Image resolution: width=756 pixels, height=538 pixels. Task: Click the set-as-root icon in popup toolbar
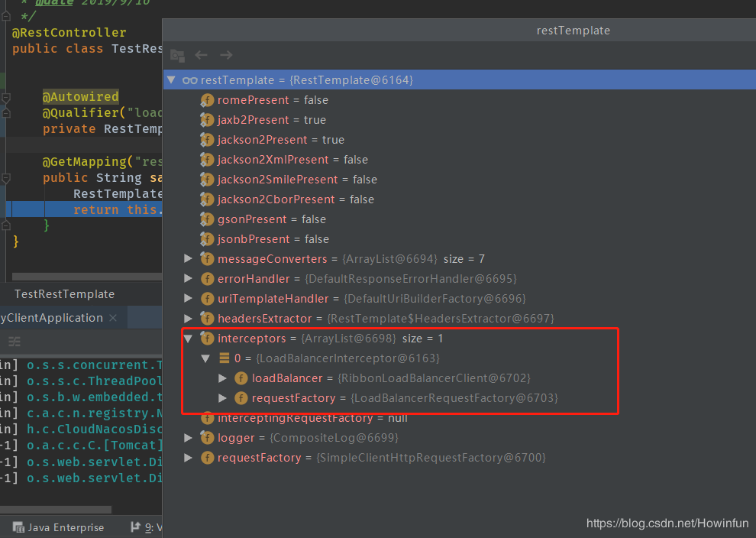point(177,55)
